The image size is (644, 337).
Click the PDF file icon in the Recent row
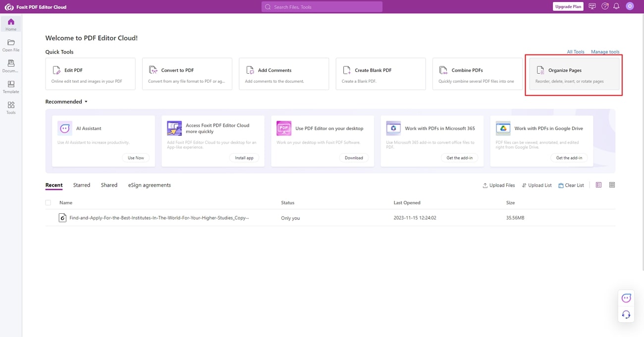[x=62, y=218]
